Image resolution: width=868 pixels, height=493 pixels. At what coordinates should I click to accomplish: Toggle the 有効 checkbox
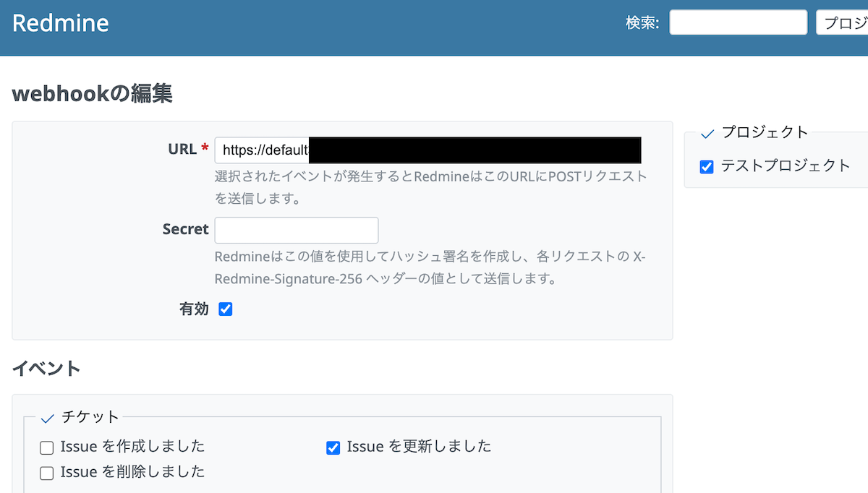point(226,309)
